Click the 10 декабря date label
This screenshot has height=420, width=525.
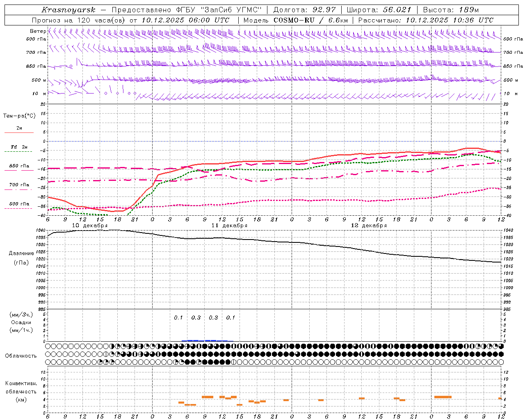point(90,226)
